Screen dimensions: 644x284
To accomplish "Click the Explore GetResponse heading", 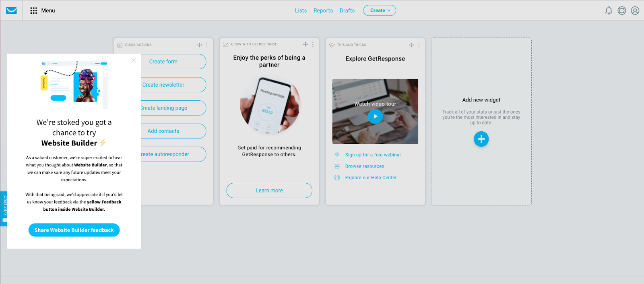I will pyautogui.click(x=375, y=59).
